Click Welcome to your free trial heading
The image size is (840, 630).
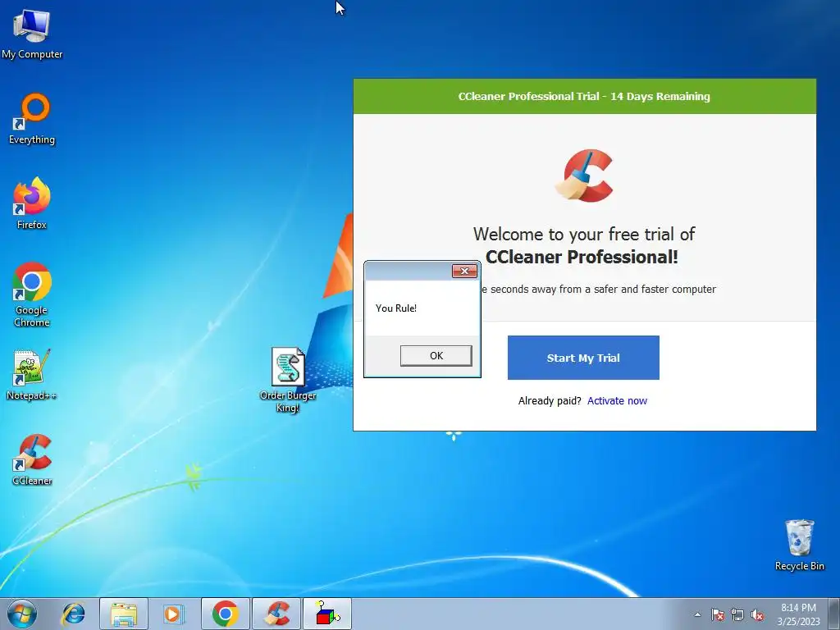(583, 245)
